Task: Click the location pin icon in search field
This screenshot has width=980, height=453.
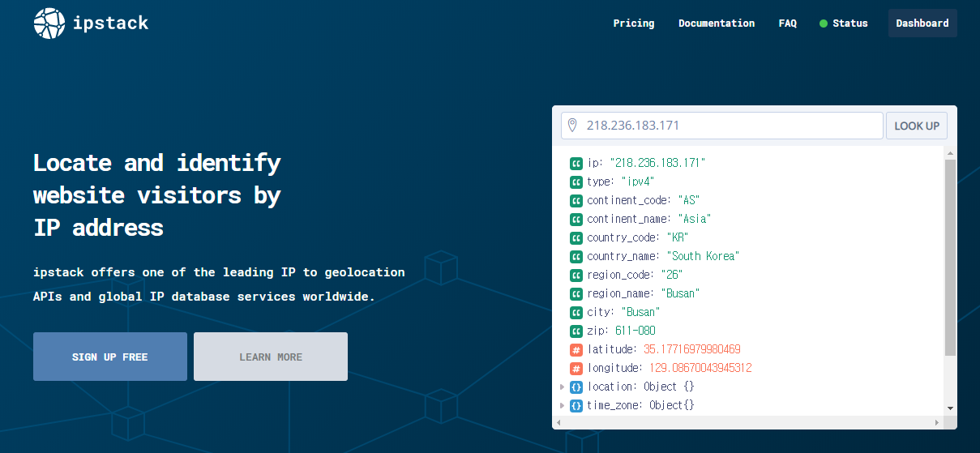Action: tap(572, 126)
